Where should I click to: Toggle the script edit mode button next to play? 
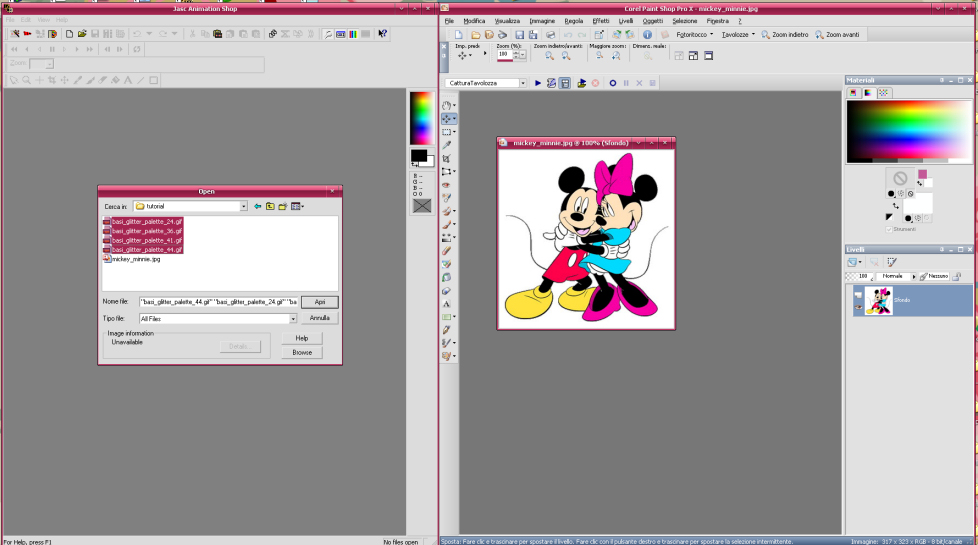pos(551,83)
